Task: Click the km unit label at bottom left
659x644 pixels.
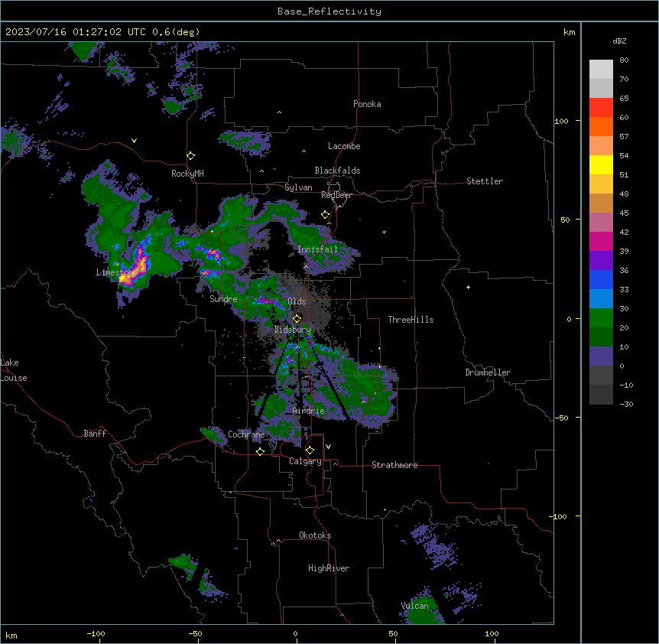Action: click(x=11, y=635)
